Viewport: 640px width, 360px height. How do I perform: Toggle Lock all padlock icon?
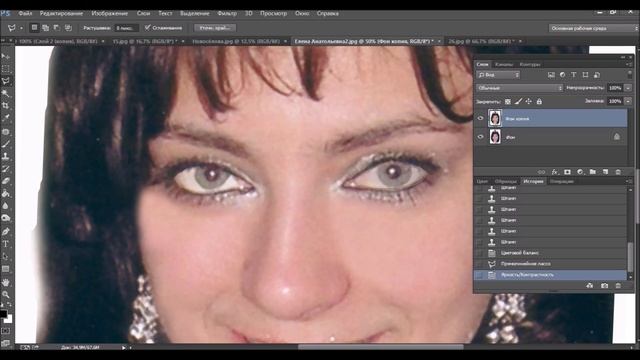pos(539,101)
